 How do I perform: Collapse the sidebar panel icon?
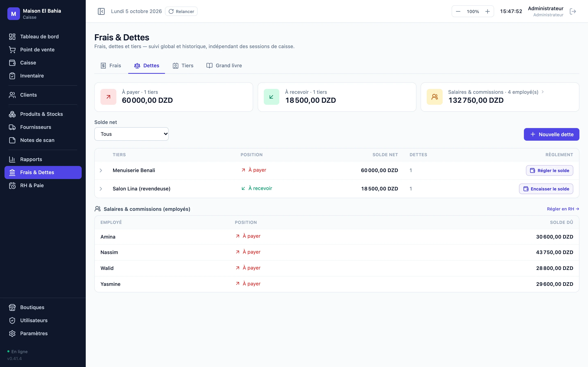pos(101,11)
